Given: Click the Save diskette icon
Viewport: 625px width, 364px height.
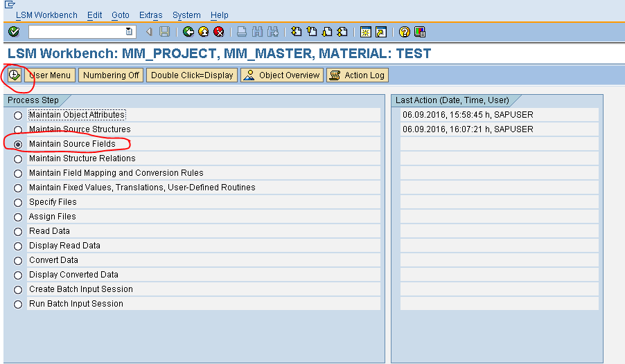Looking at the screenshot, I should pos(165,32).
